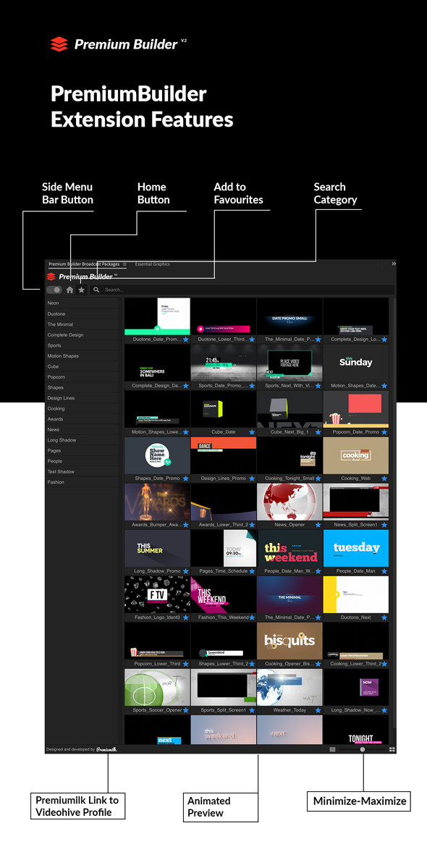Select the bisquits Cooking_Opener thumbnail
Screen dimensions: 427x868
tap(289, 641)
